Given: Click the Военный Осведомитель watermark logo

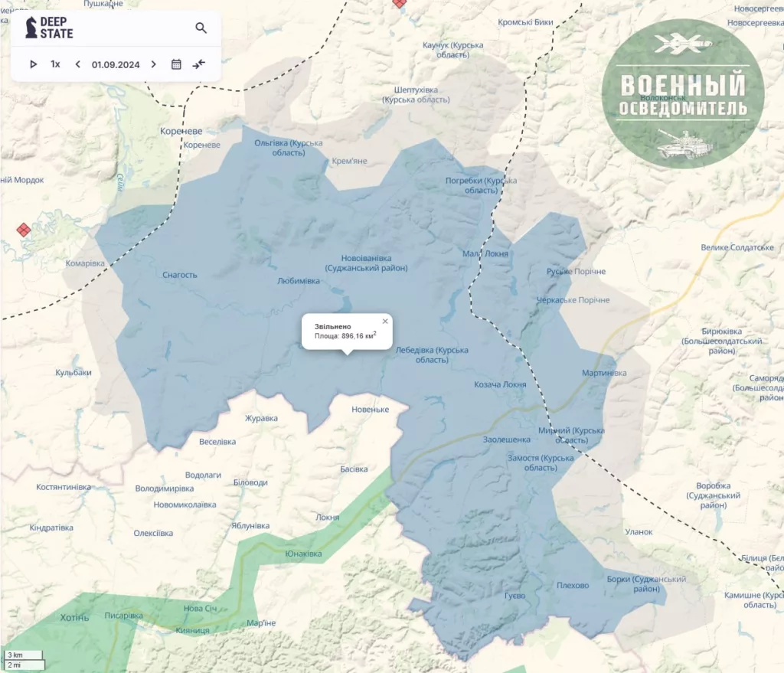Looking at the screenshot, I should (682, 94).
